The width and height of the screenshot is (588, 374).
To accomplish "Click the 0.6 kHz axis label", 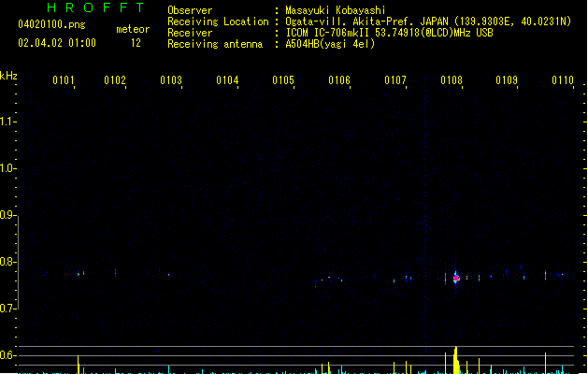I will 7,355.
